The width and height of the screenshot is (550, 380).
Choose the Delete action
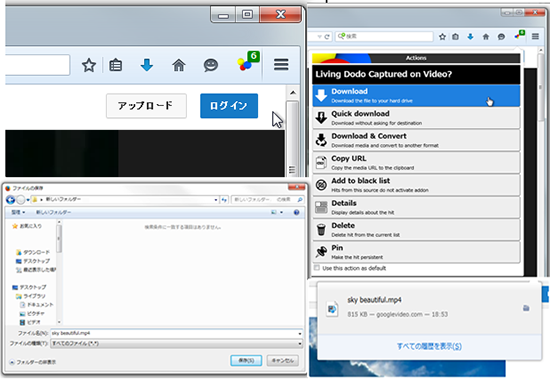[416, 230]
